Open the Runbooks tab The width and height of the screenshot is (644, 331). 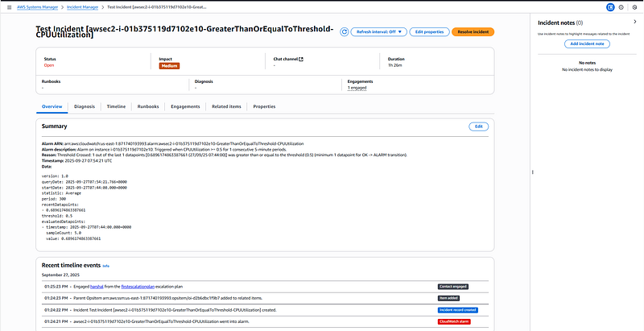point(148,106)
